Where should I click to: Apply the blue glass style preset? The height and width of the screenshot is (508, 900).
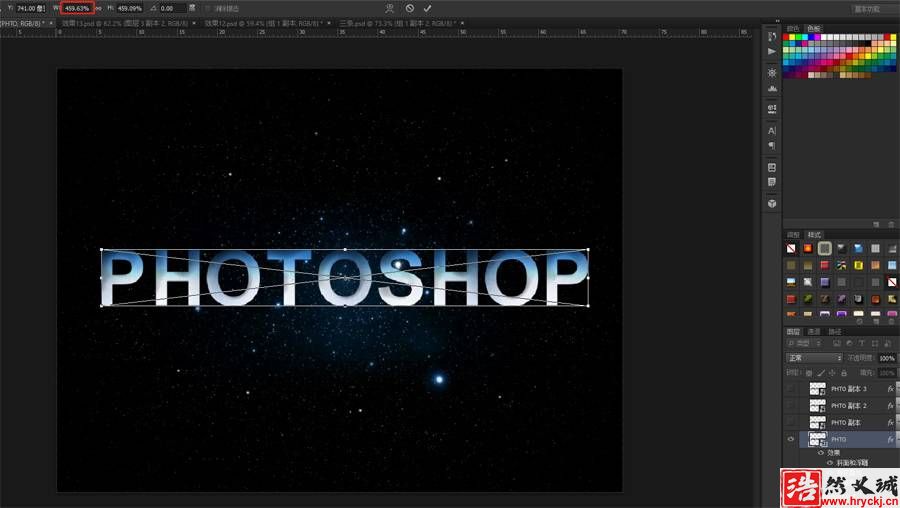[858, 249]
